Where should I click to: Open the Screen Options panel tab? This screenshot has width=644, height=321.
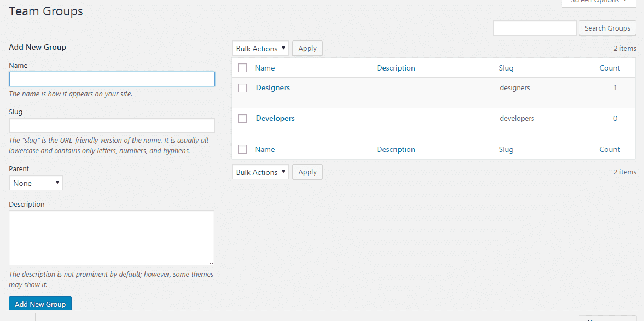599,2
